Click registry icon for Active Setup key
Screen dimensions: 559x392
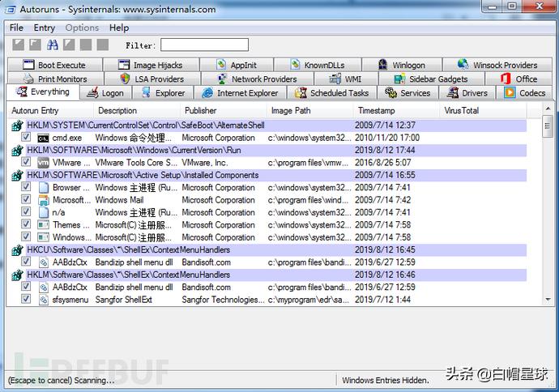coord(17,175)
